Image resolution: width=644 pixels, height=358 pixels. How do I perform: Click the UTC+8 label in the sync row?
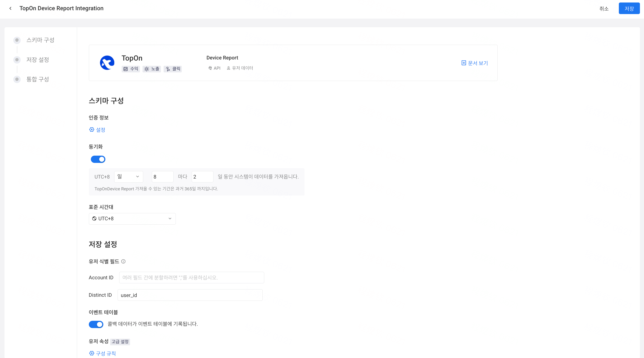coord(102,177)
